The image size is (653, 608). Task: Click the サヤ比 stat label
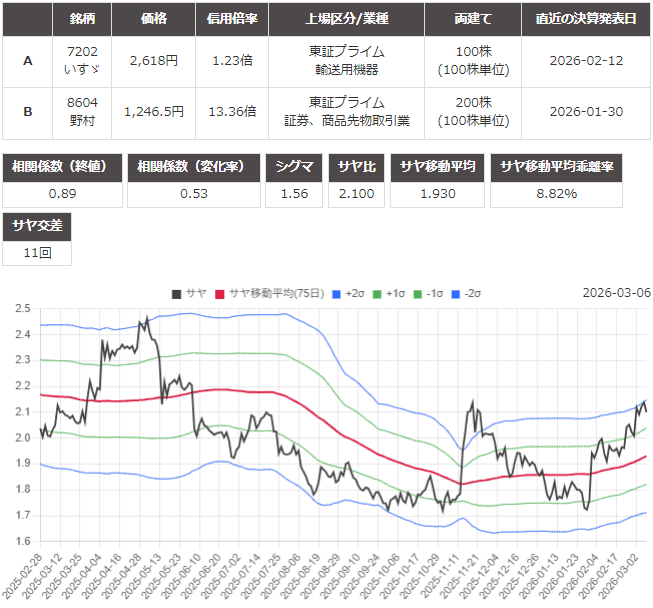click(357, 167)
